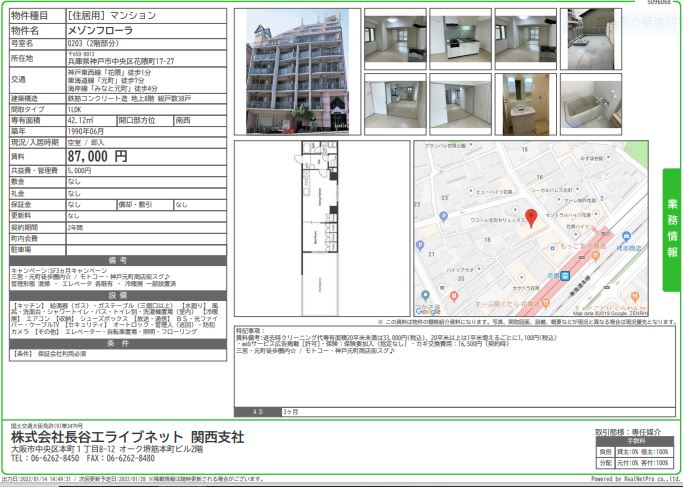Click the rent amount 87,000 円

click(98, 156)
